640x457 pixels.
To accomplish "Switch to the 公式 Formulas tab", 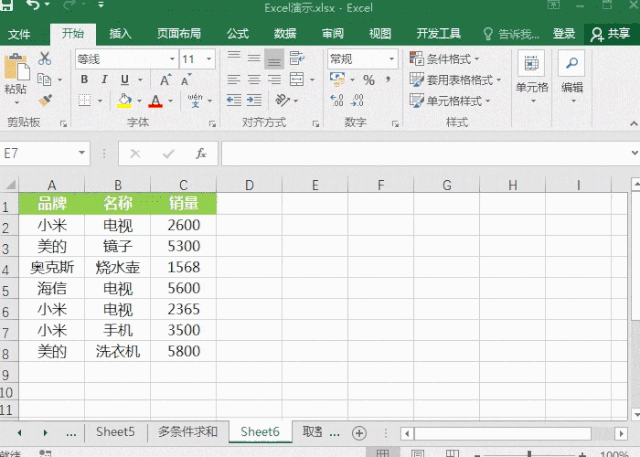I will tap(238, 33).
